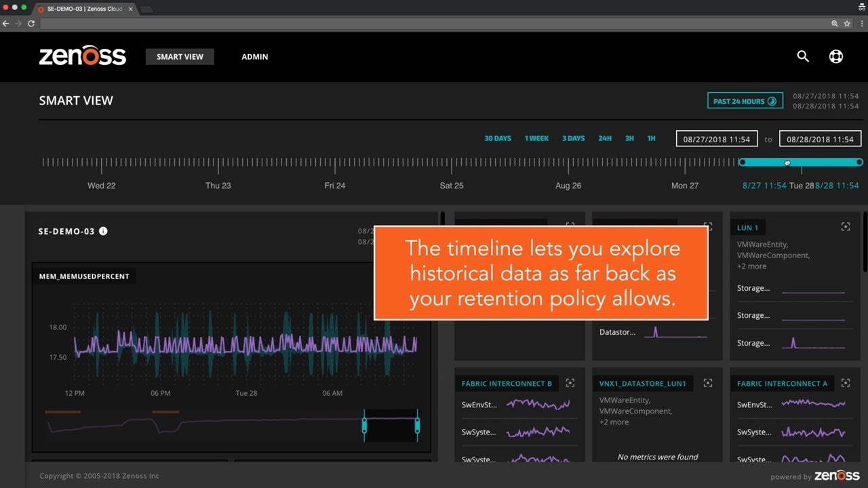Click Thu 23 on the timeline
The height and width of the screenshot is (488, 868).
pos(218,185)
